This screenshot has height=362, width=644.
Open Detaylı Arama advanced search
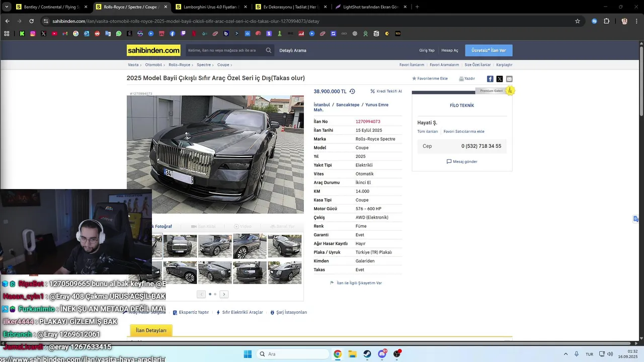point(293,50)
